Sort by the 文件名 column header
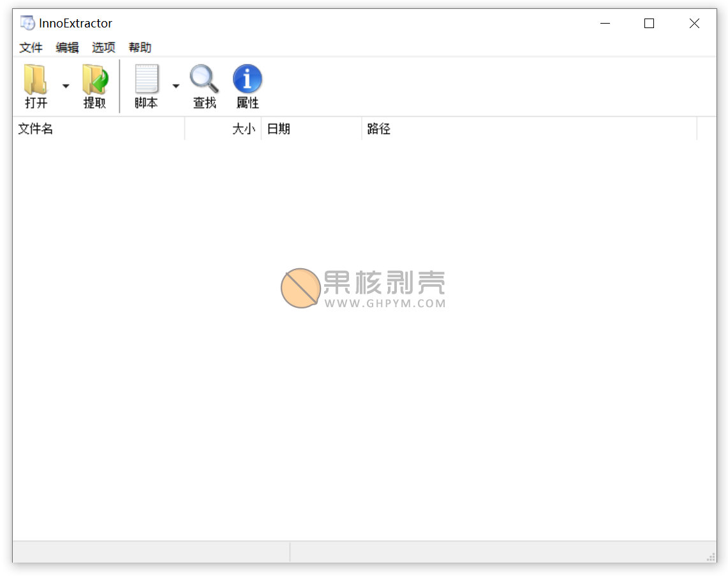Screen dimensions: 728x576 (99, 128)
